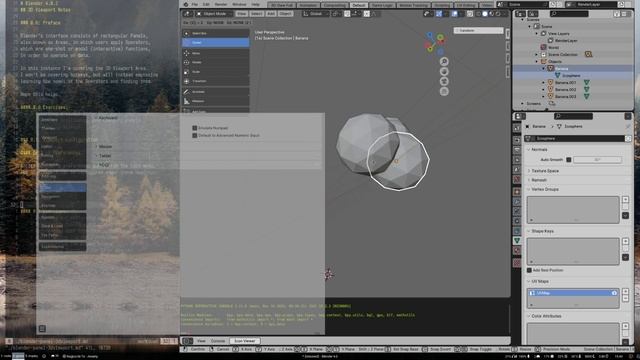Click the Blender logo menu icon
Viewport: 640px width, 360px height.
[x=186, y=4]
